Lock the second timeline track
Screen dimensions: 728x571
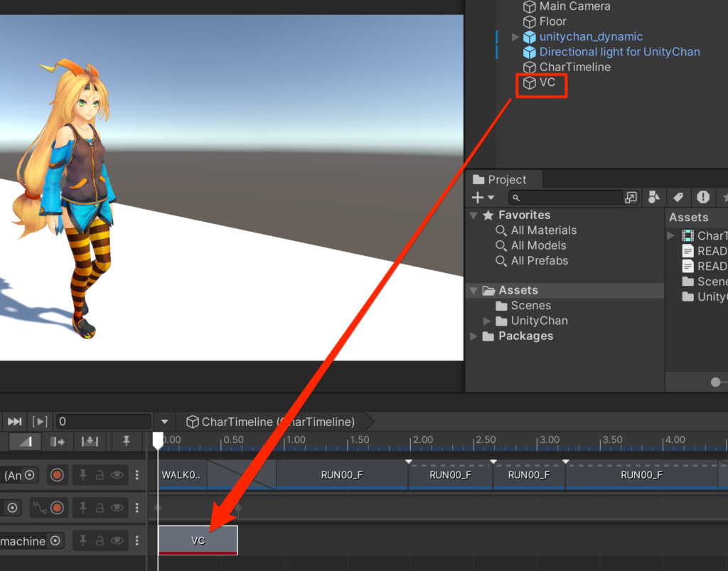pos(100,508)
